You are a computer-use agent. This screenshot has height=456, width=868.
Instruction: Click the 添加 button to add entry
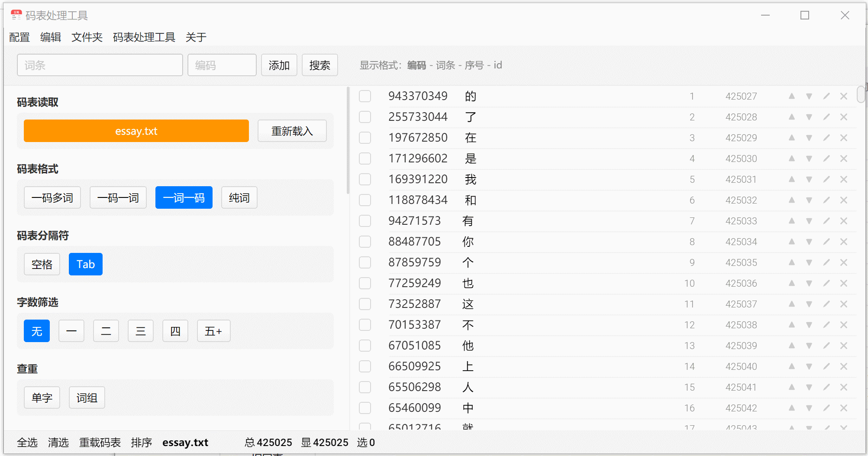[x=279, y=65]
